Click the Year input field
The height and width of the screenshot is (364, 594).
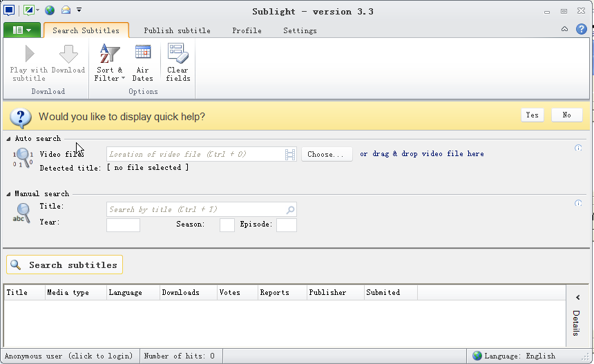(123, 225)
